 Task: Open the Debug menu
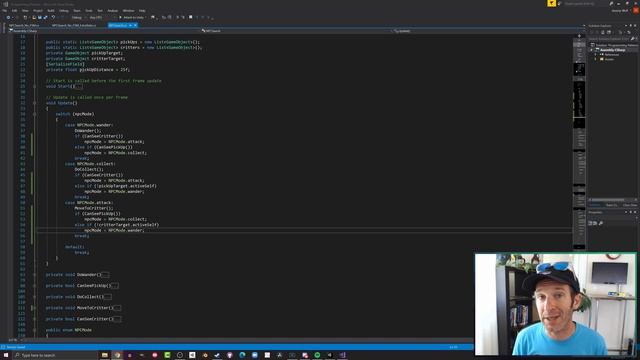click(64, 11)
